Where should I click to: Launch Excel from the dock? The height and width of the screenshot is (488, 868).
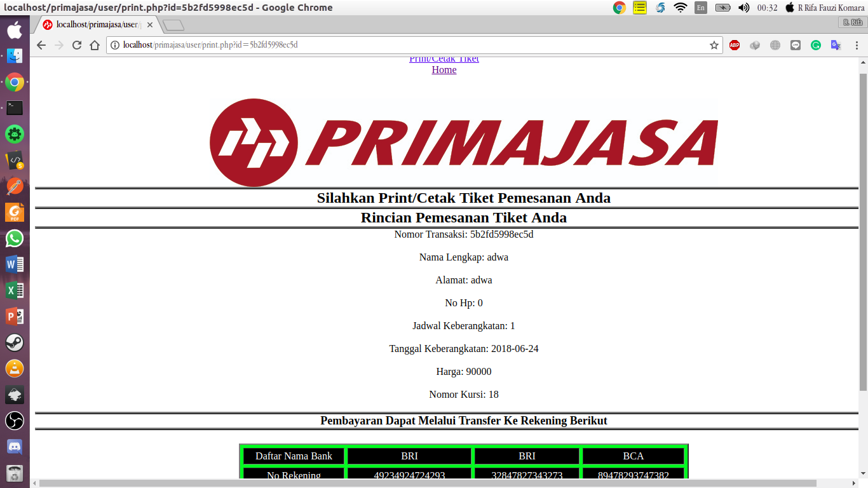pyautogui.click(x=15, y=290)
